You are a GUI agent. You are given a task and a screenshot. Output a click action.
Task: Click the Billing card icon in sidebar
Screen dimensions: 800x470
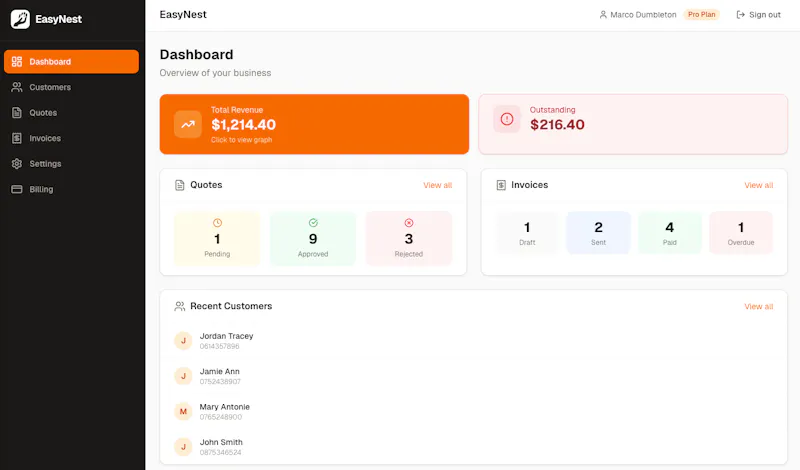pos(17,189)
